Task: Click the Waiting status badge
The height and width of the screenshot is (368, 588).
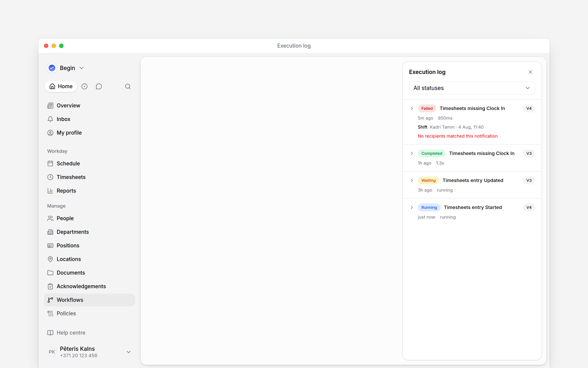Action: [x=428, y=181]
